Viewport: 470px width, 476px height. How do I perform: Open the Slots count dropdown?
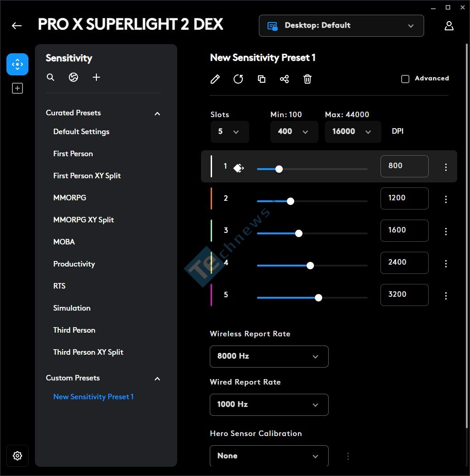click(229, 132)
